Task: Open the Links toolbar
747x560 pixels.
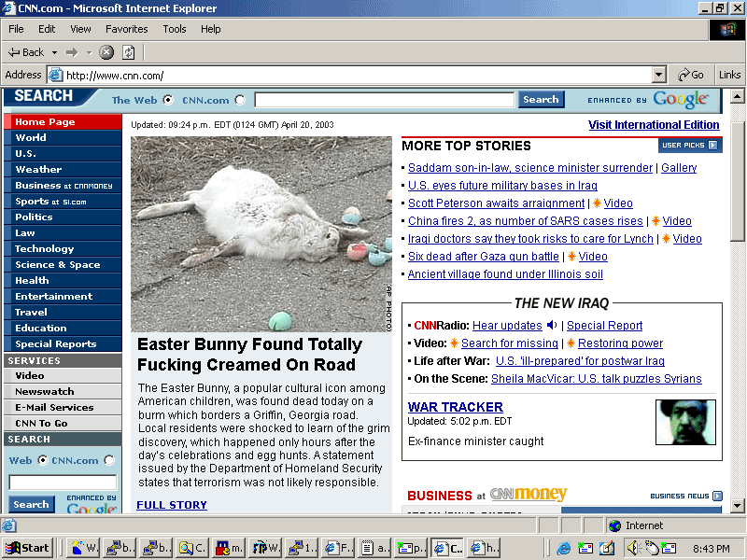Action: [x=729, y=75]
